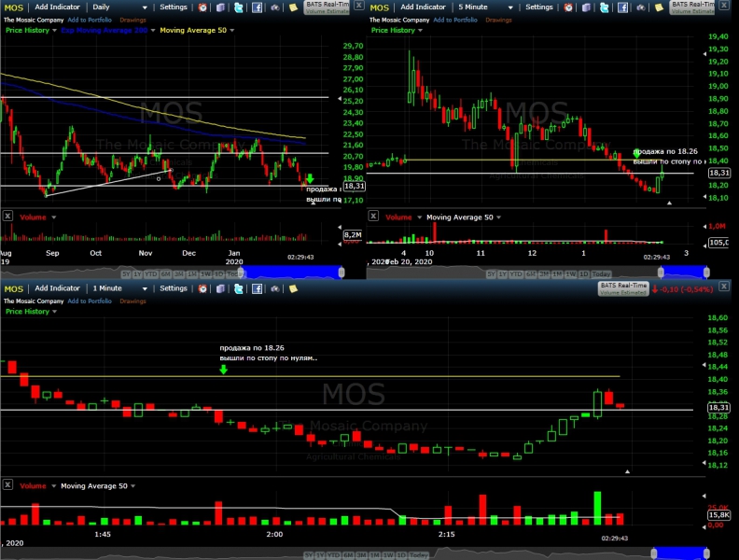Select the 1M range button under Daily chart
739x560 pixels.
click(x=192, y=273)
